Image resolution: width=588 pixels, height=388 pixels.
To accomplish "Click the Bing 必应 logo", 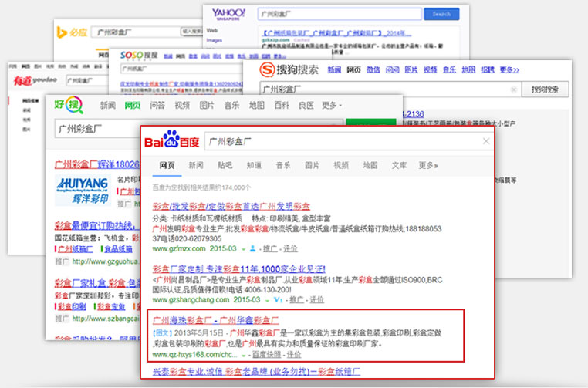I will (x=72, y=32).
